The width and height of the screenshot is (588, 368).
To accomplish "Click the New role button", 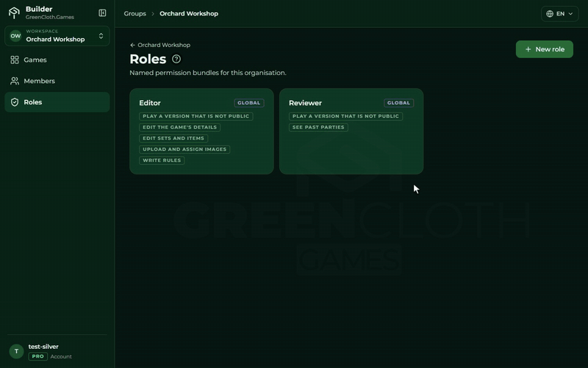I will [x=544, y=49].
